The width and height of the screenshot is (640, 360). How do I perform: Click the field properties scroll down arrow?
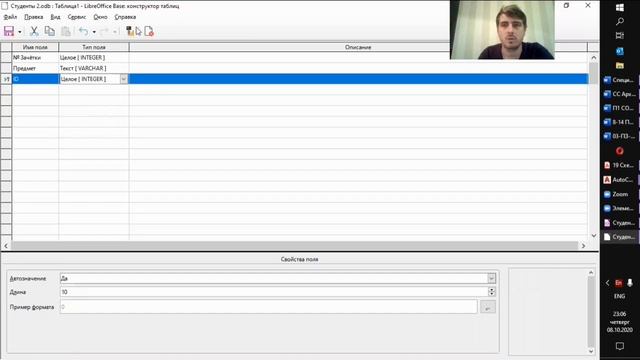(591, 351)
